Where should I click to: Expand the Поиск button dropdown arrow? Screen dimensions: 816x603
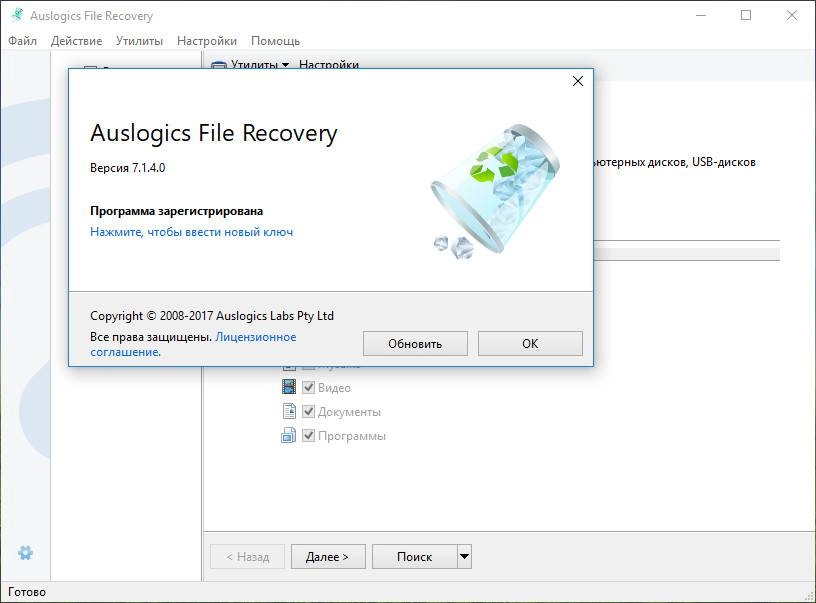click(x=464, y=557)
